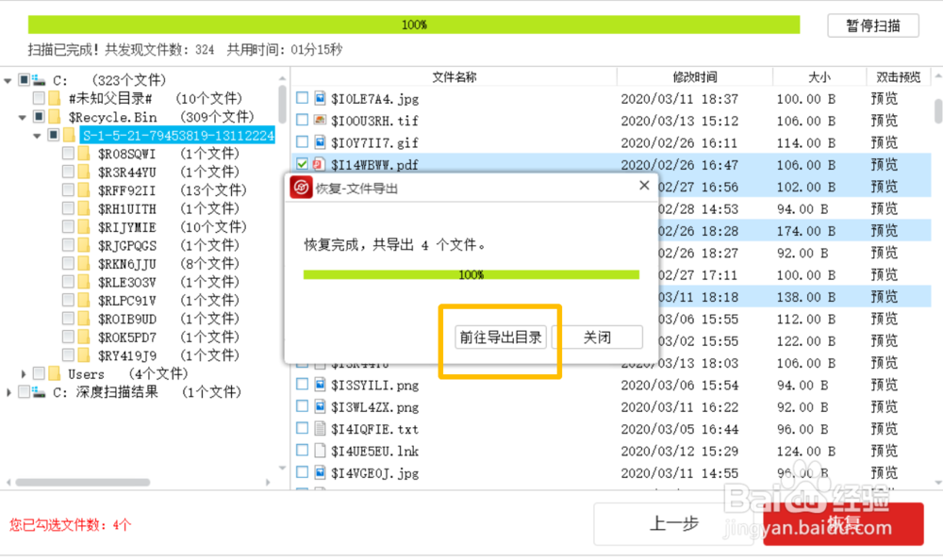The width and height of the screenshot is (943, 560).
Task: Collapse the S-1-5-21-79453819 node
Action: 35,135
